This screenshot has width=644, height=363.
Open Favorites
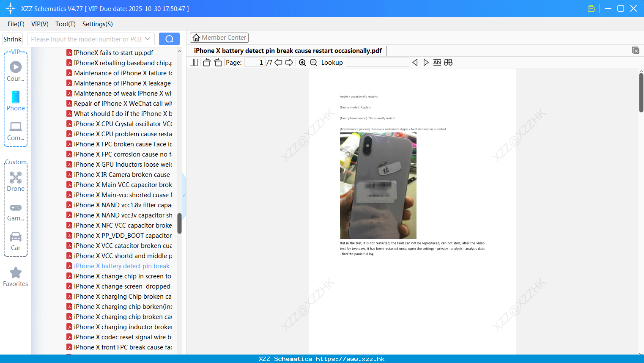[x=16, y=277]
